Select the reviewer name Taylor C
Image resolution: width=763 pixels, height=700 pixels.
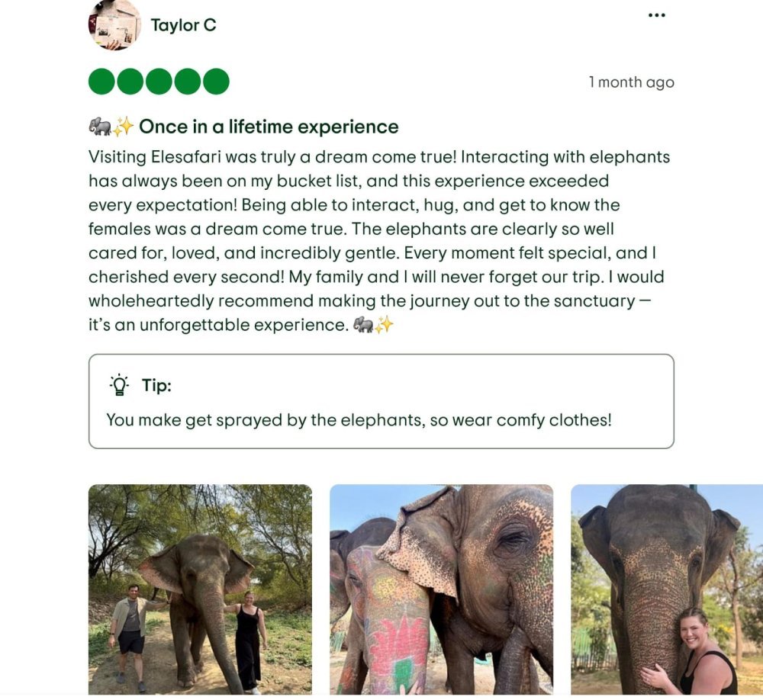(183, 25)
